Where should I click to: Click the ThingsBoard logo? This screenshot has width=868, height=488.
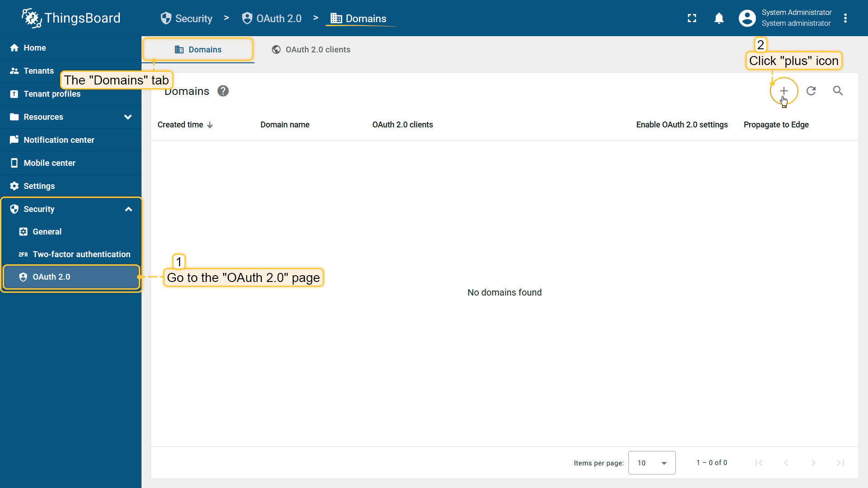coord(71,18)
